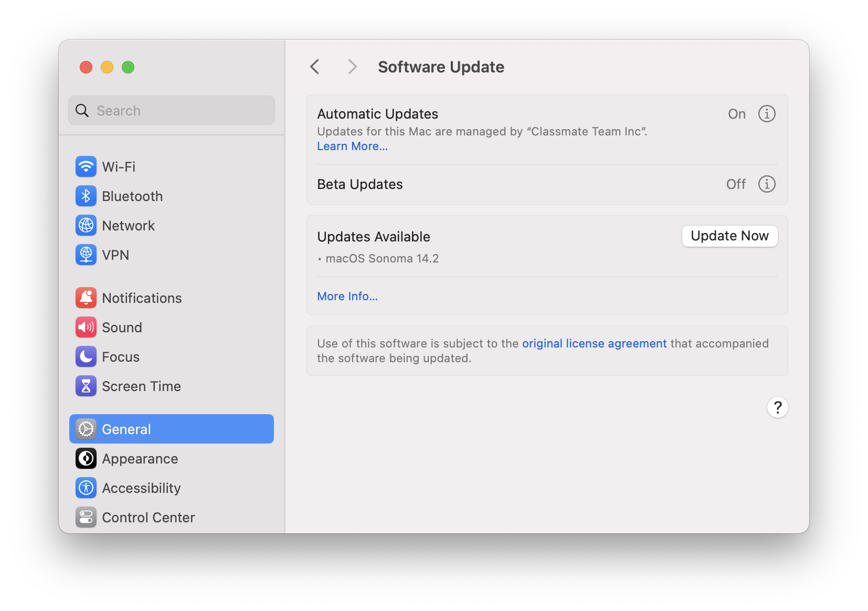The width and height of the screenshot is (868, 611).
Task: Open Screen Time via the hourglass icon
Action: [x=86, y=386]
